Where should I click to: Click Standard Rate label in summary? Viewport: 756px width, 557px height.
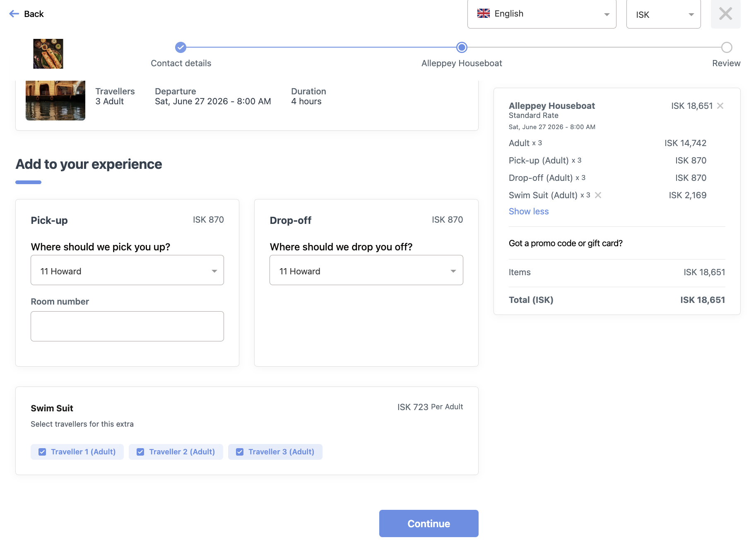pyautogui.click(x=533, y=115)
